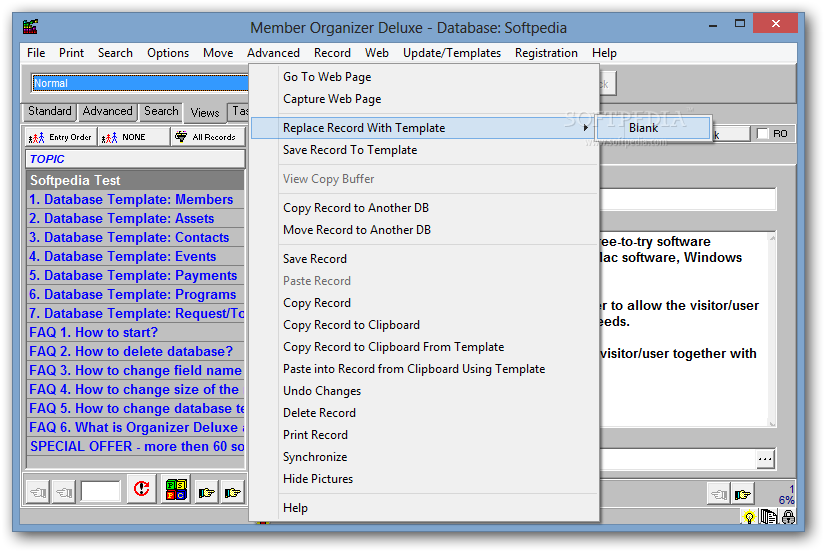This screenshot has height=552, width=825.
Task: Choose Copy Record to Another DB
Action: (425, 208)
